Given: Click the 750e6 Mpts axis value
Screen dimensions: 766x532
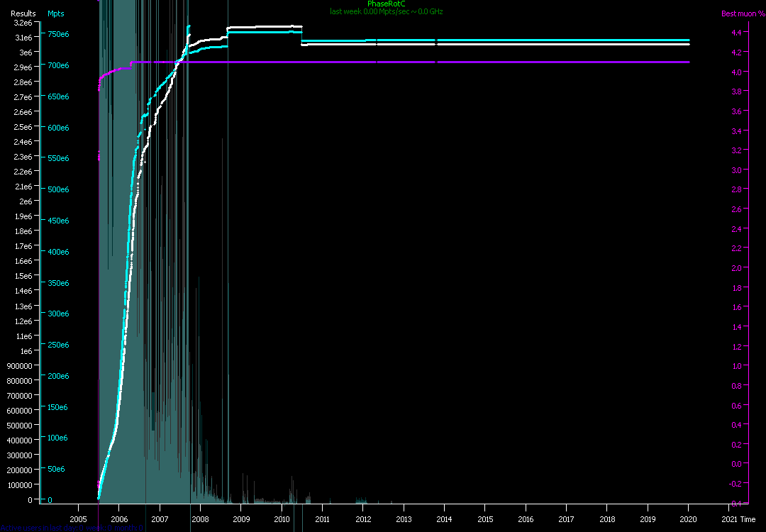Looking at the screenshot, I should click(x=58, y=34).
